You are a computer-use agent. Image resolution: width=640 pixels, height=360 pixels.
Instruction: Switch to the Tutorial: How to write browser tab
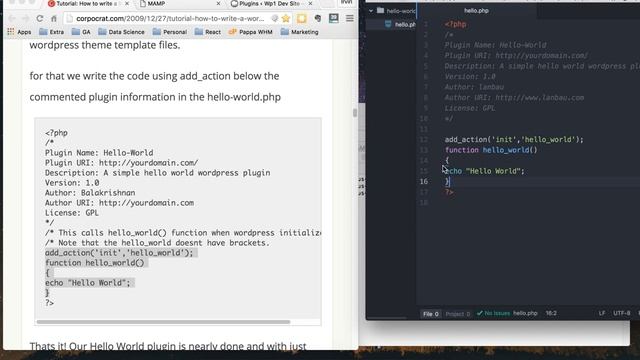[x=86, y=4]
